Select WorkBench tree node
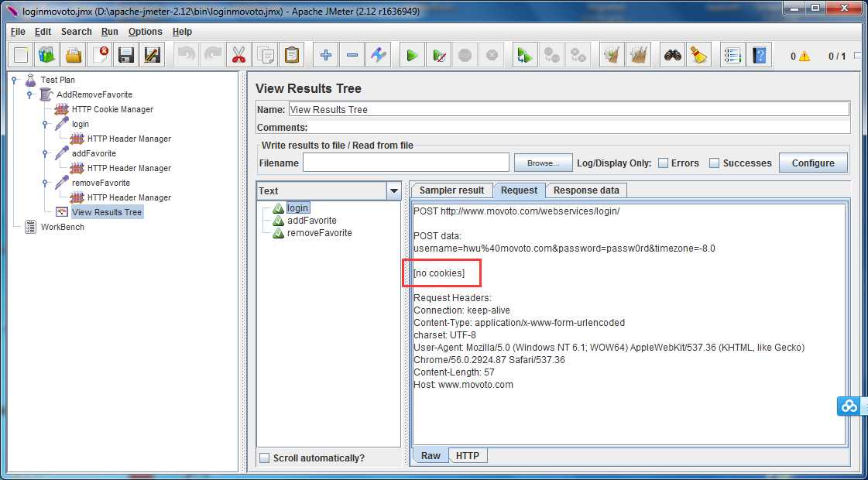868x480 pixels. click(63, 227)
